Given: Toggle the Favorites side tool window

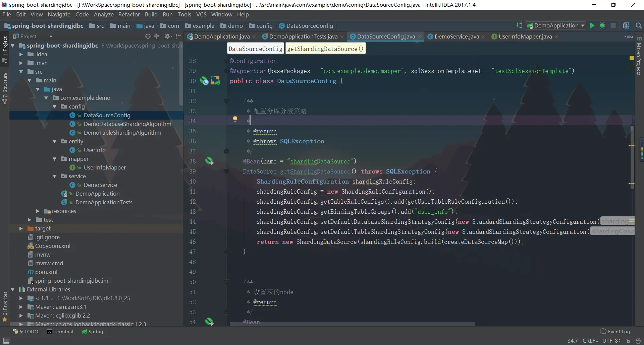Looking at the screenshot, I should coord(5,306).
